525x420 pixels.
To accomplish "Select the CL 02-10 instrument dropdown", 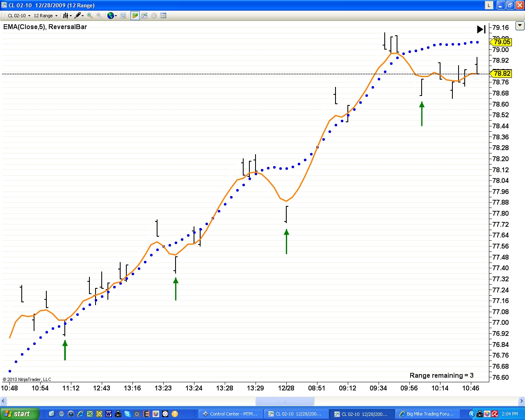I will (x=19, y=16).
